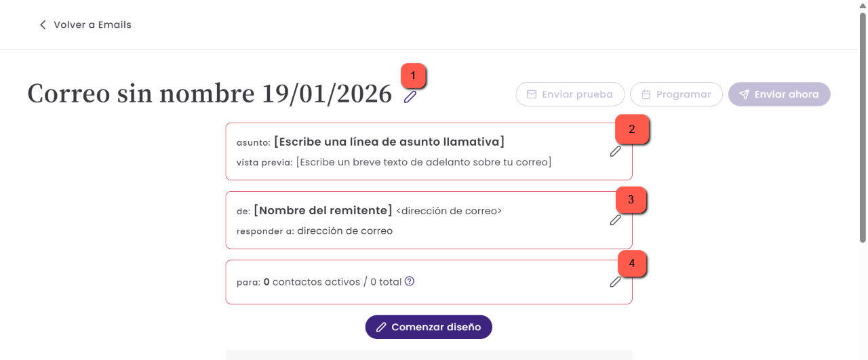Click the paper plane icon in Enviar ahora
Image resolution: width=868 pixels, height=360 pixels.
(744, 94)
